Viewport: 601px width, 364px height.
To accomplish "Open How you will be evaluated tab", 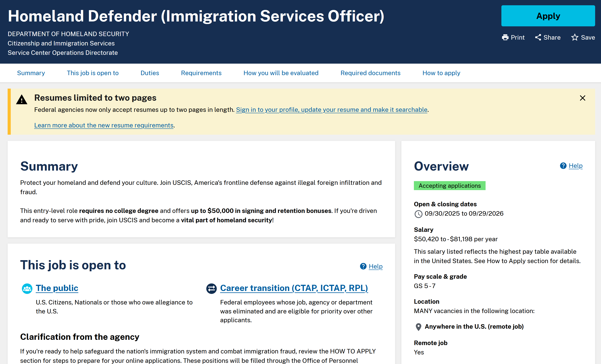I will coord(281,73).
